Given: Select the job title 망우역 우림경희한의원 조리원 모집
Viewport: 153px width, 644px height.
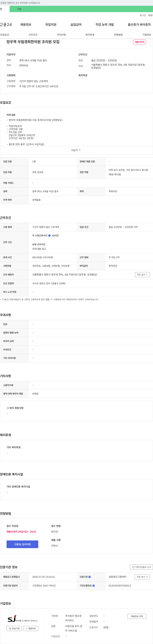Looking at the screenshot, I should tap(33, 42).
